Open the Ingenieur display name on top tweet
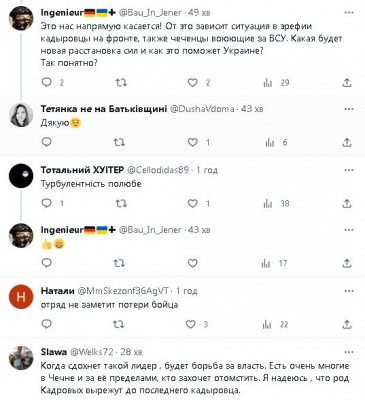The width and height of the screenshot is (365, 400). [x=62, y=13]
